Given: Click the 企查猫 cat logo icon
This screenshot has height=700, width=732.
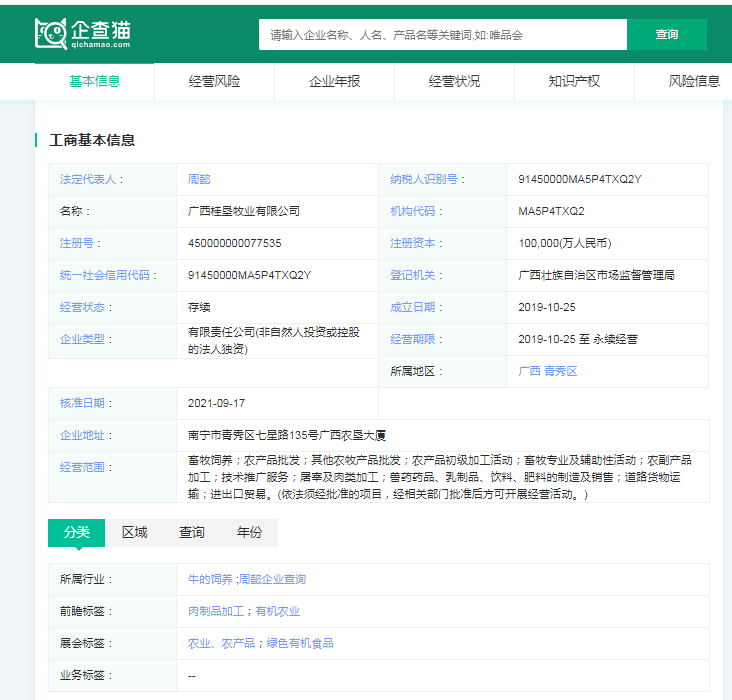Looking at the screenshot, I should click(51, 34).
